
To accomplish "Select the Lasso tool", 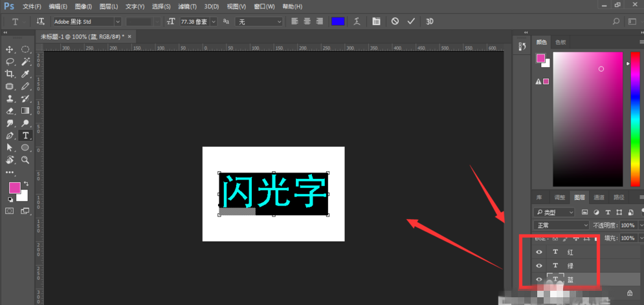I will coord(10,62).
